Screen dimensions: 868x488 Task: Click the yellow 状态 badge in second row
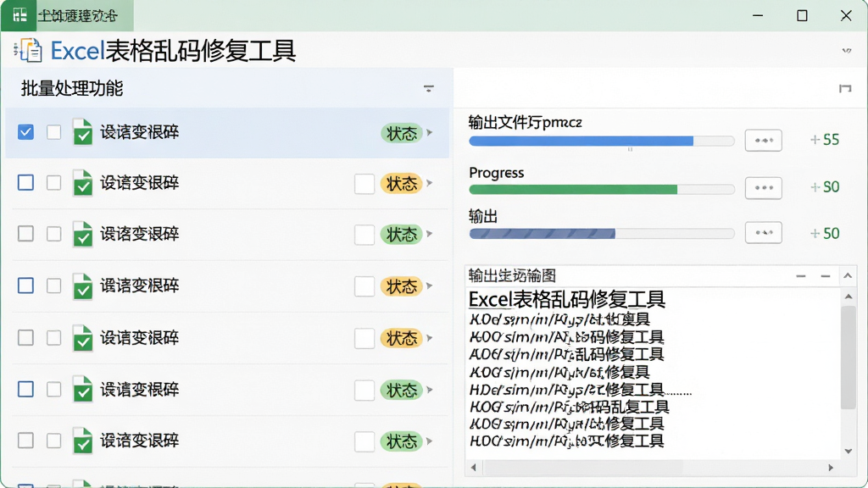401,184
